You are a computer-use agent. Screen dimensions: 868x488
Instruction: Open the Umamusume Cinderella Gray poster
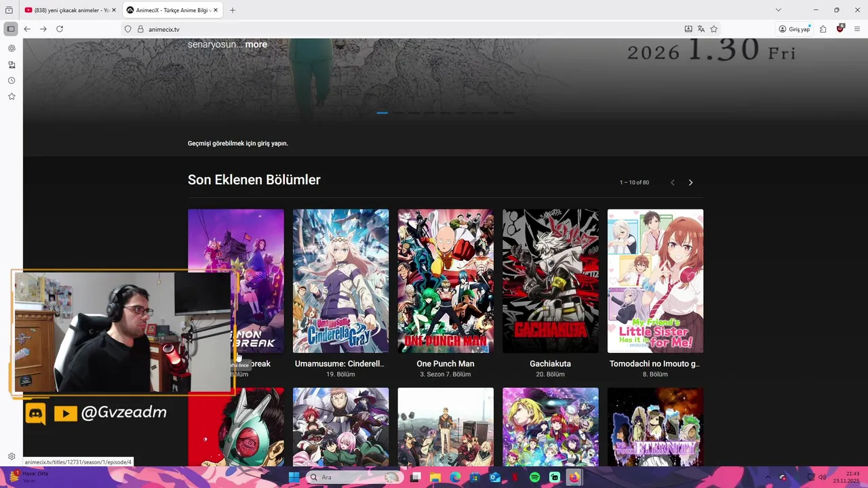pyautogui.click(x=340, y=281)
